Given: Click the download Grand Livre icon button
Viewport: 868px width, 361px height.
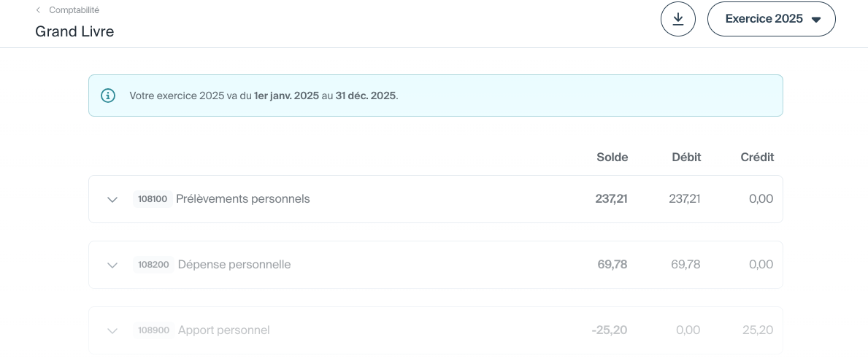Looking at the screenshot, I should (677, 20).
